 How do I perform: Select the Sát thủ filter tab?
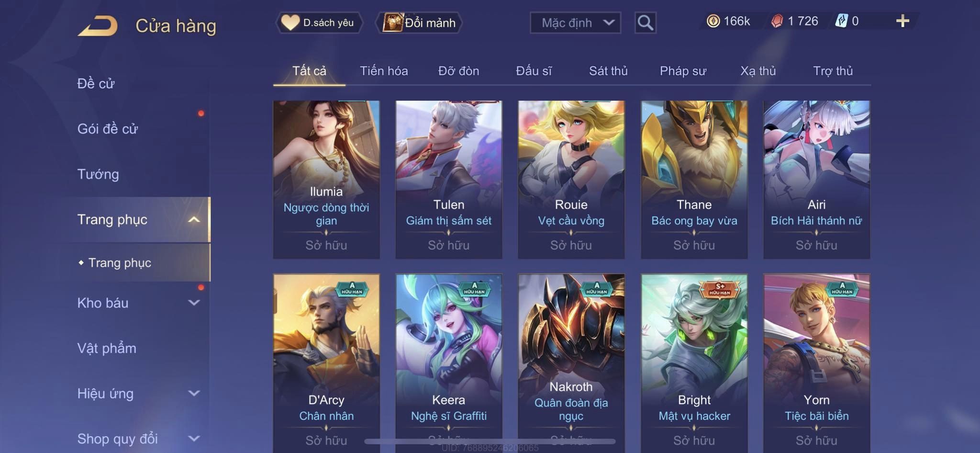[x=608, y=71]
